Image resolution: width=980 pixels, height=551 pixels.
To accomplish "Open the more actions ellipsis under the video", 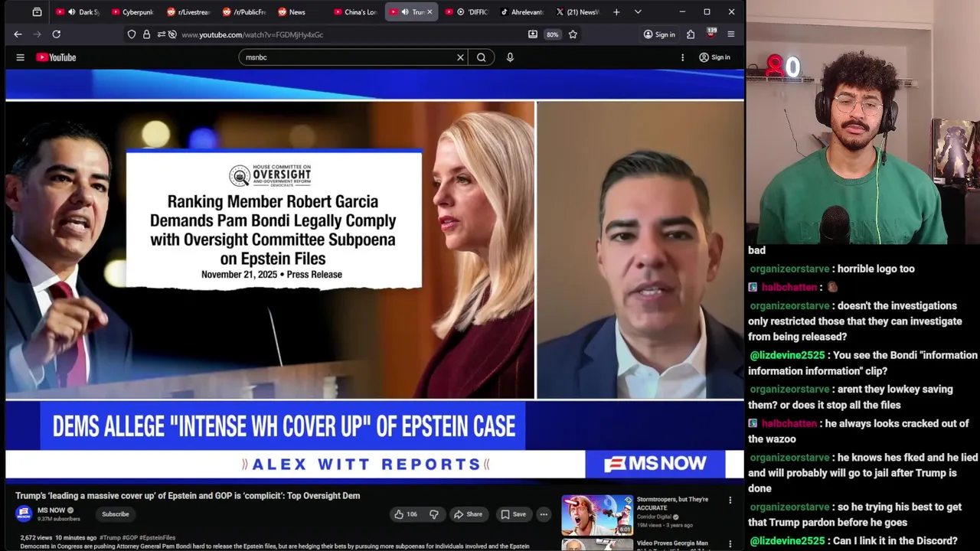I will [544, 514].
